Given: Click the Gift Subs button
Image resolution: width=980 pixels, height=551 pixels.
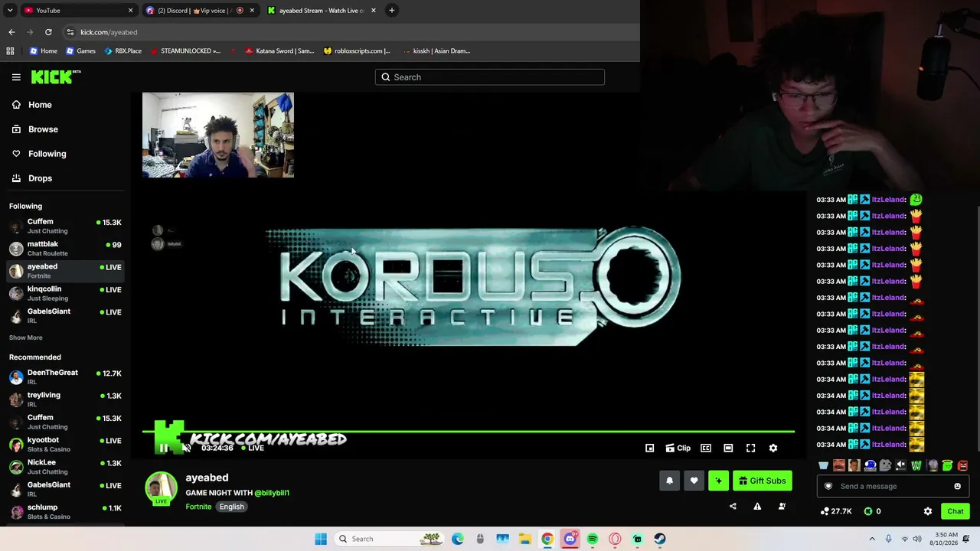Looking at the screenshot, I should click(x=762, y=481).
